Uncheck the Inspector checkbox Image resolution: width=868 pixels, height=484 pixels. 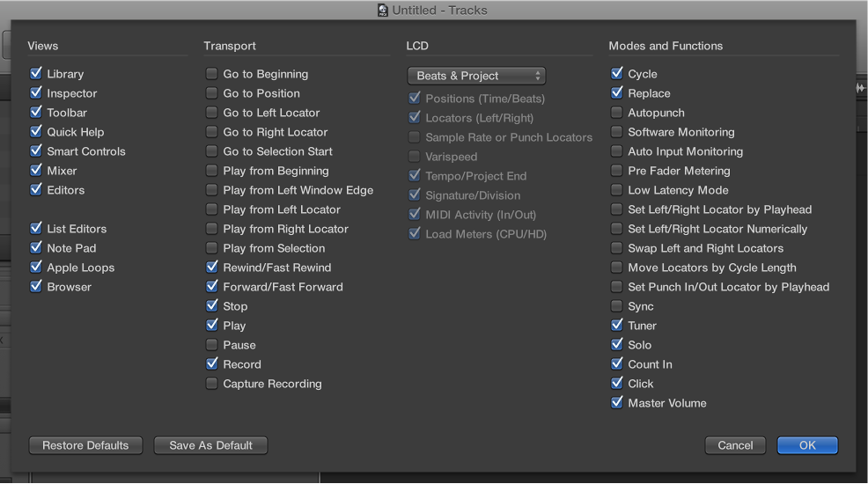click(x=36, y=93)
